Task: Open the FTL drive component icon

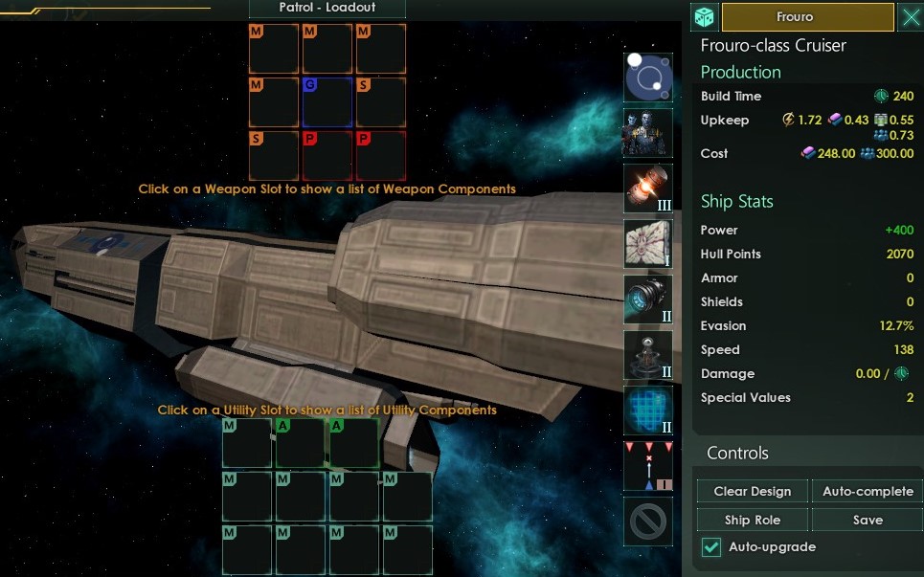Action: [x=648, y=78]
